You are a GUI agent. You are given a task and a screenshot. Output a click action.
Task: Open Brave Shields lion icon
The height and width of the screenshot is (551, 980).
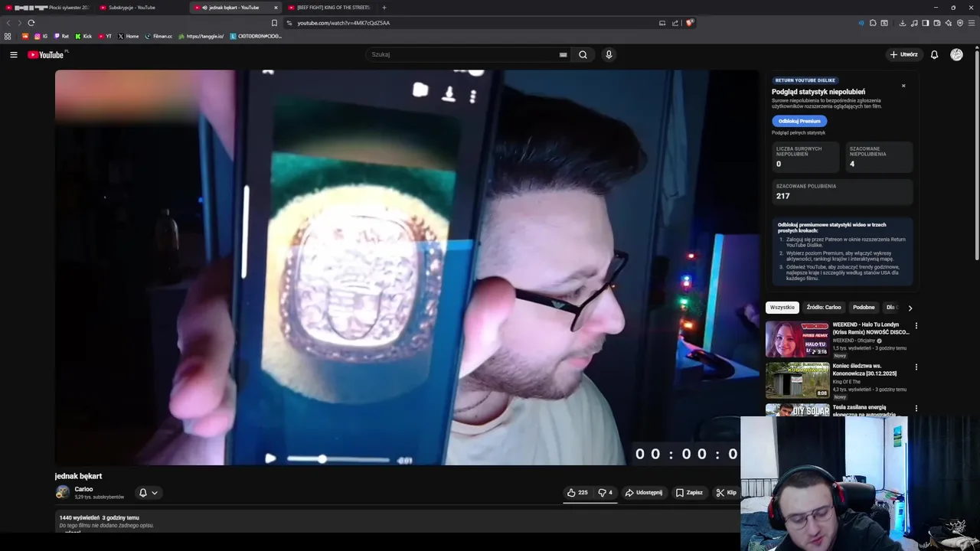(x=689, y=23)
